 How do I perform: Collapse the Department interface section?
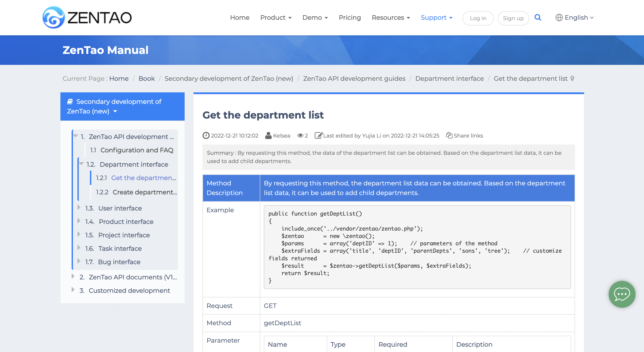(81, 164)
